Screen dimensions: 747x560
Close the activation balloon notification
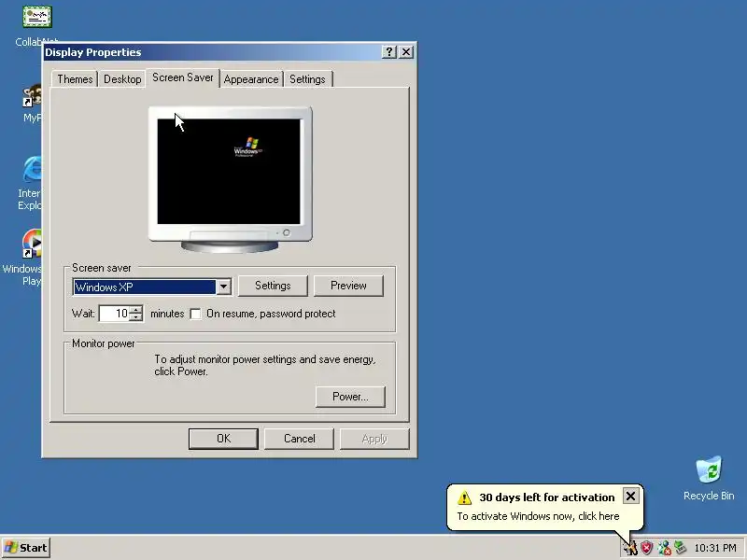[x=630, y=497]
